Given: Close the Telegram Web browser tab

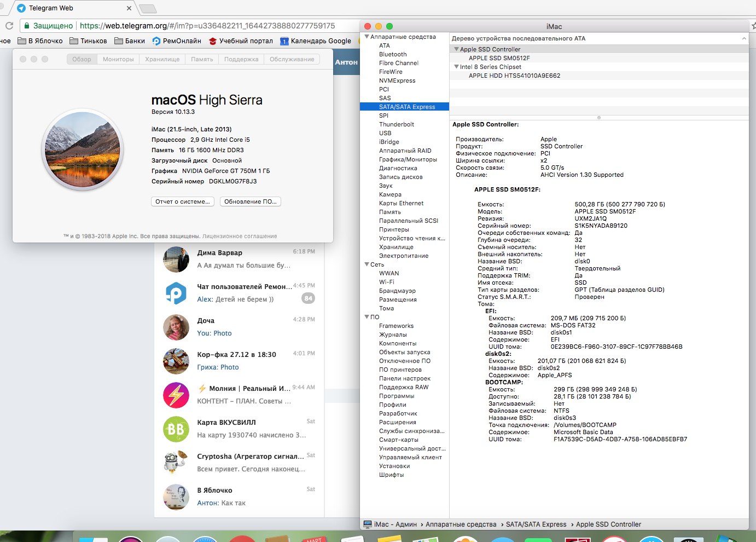Looking at the screenshot, I should point(129,8).
